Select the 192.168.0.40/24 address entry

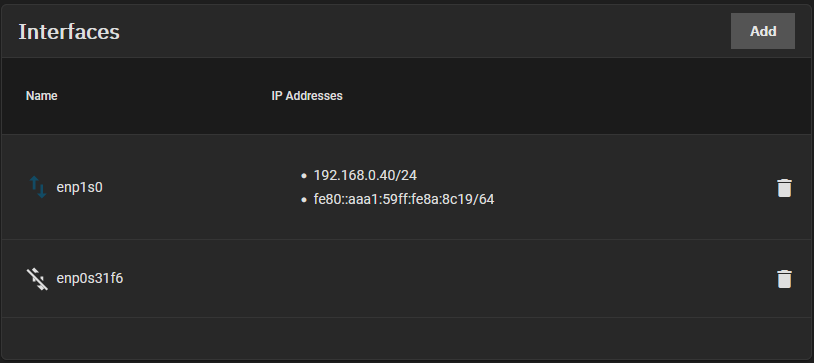pos(365,176)
